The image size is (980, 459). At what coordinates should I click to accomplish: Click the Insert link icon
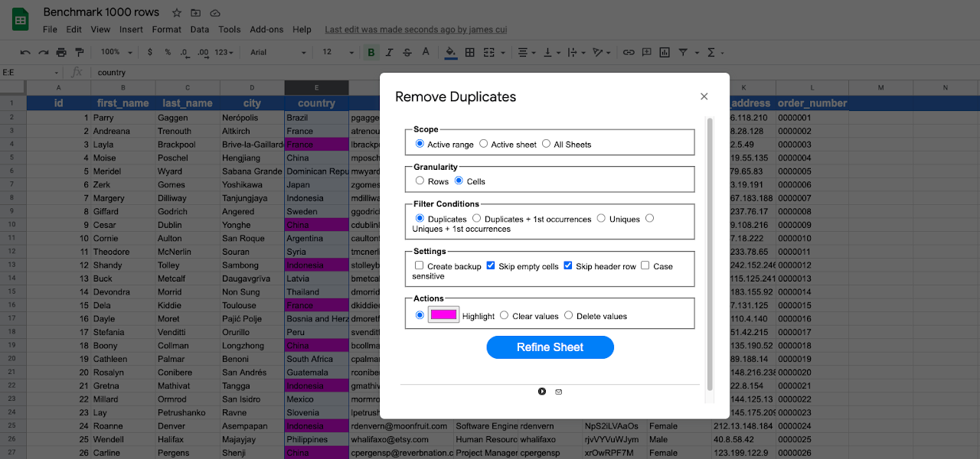coord(629,52)
